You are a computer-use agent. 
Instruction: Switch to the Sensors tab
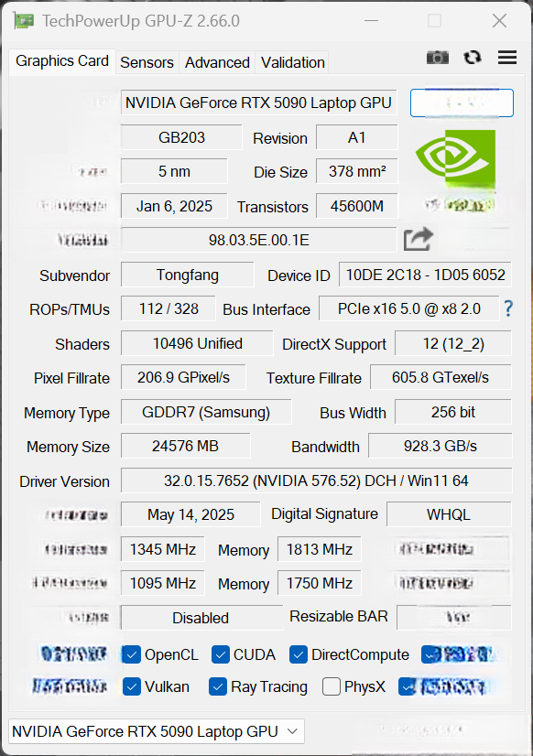point(147,62)
